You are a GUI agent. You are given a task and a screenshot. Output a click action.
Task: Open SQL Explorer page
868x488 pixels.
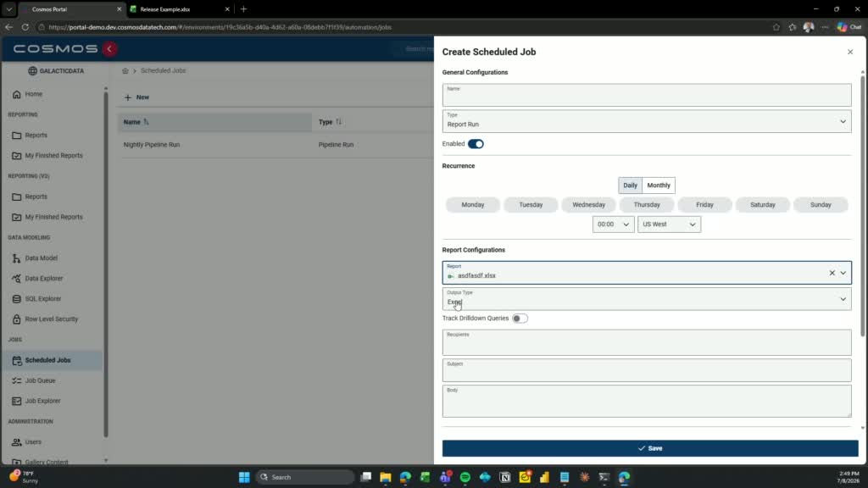(42, 299)
